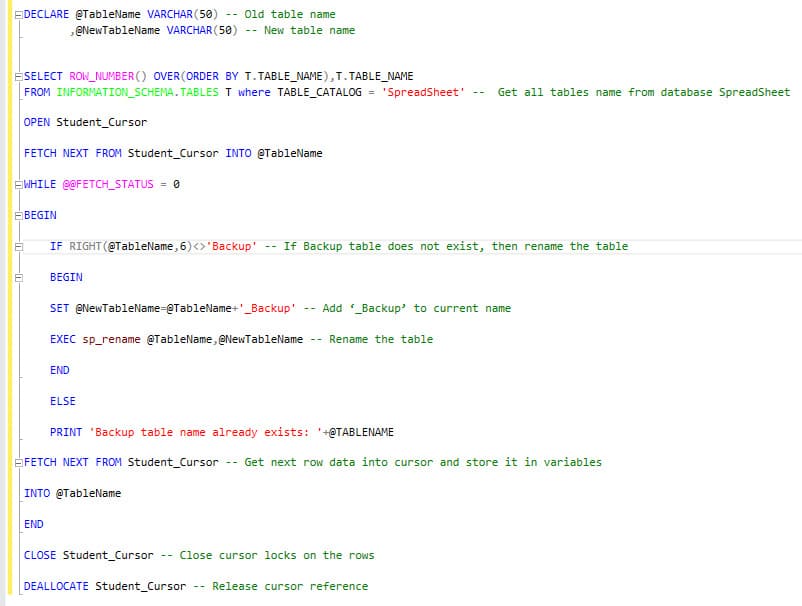The image size is (802, 606).
Task: Click the '_Backup' string literal
Action: tap(267, 308)
